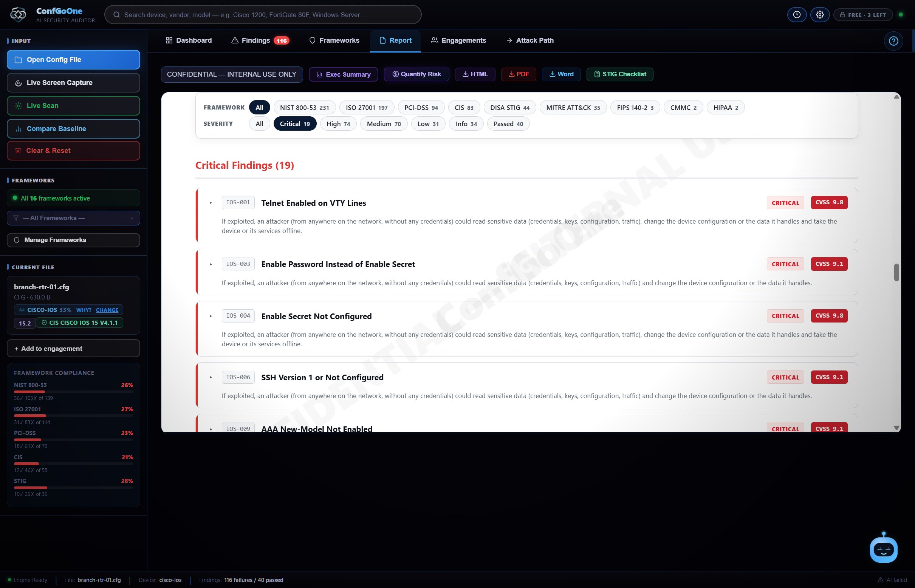
Task: Open the scan history clock icon
Action: pos(797,14)
